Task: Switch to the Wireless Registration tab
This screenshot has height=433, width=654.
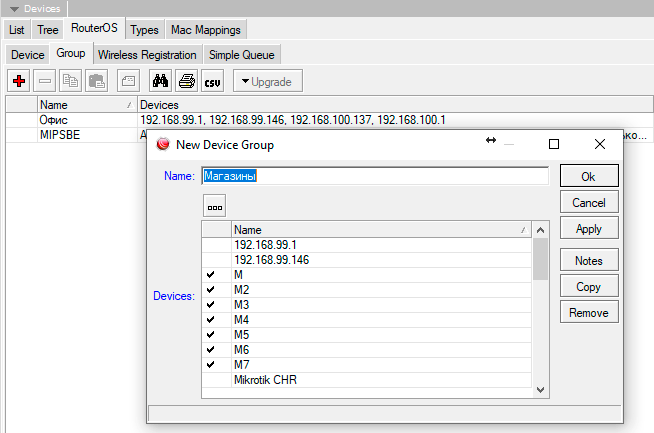Action: (148, 54)
